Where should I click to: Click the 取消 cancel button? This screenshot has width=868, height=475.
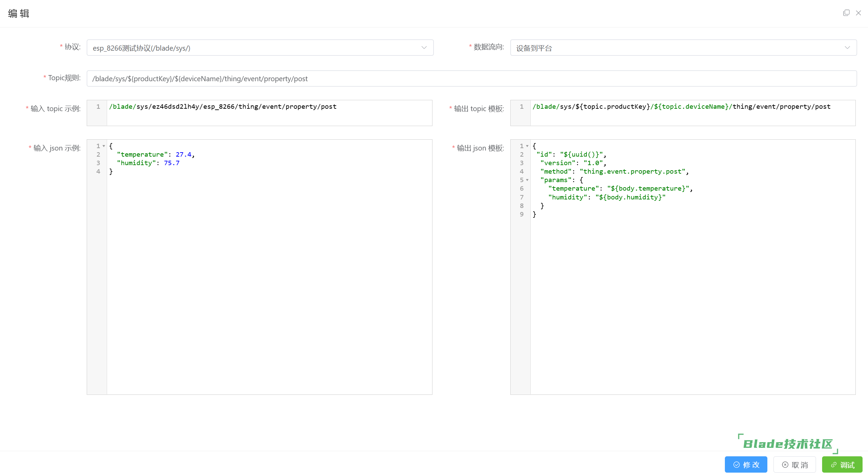pos(795,464)
